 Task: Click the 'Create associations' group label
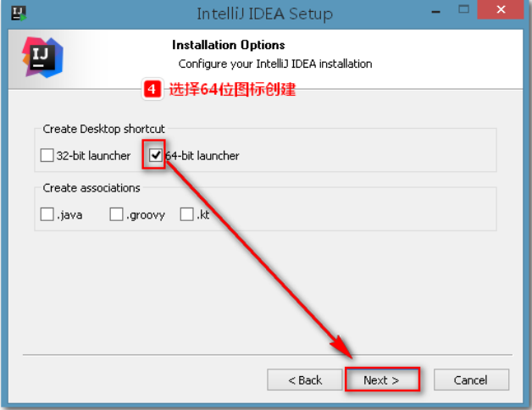coord(91,188)
